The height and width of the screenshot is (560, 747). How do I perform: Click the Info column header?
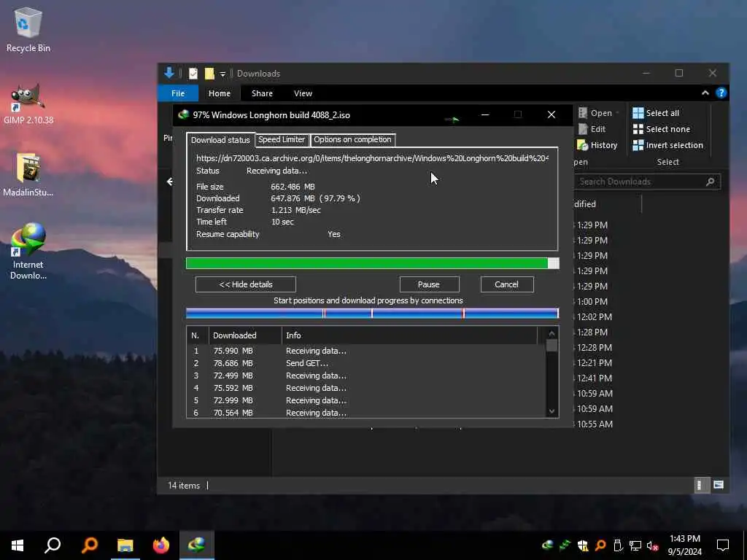[x=410, y=335]
